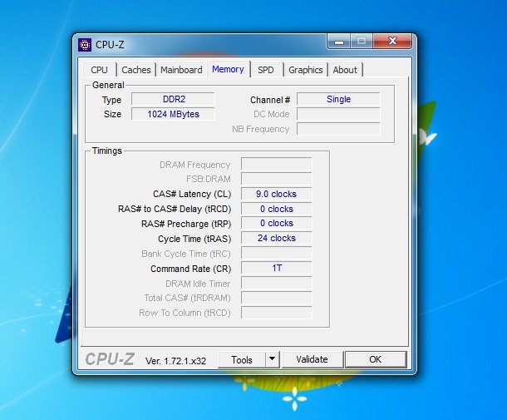Click the CPU-Z title bar app icon
The image size is (507, 420).
tap(85, 45)
